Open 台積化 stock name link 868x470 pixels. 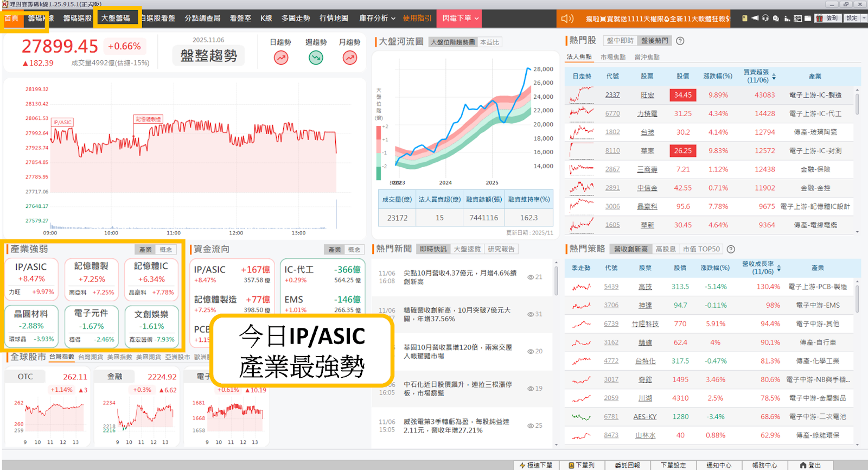tap(645, 361)
